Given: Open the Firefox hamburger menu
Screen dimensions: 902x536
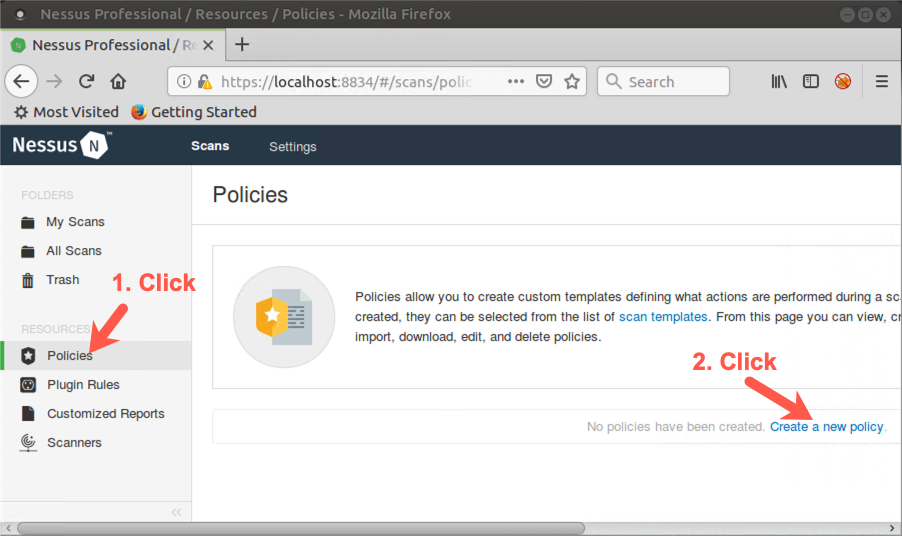Looking at the screenshot, I should (881, 82).
